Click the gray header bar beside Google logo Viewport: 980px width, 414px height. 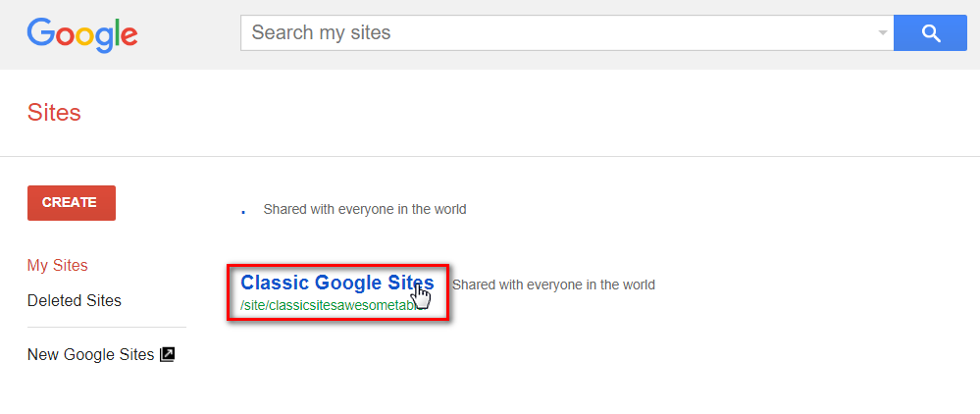click(187, 34)
